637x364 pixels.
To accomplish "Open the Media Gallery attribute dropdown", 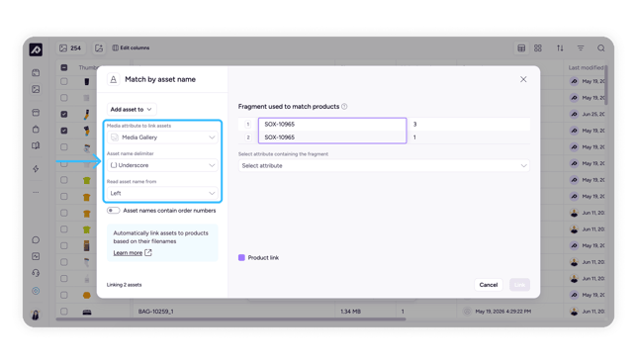I will coord(162,137).
